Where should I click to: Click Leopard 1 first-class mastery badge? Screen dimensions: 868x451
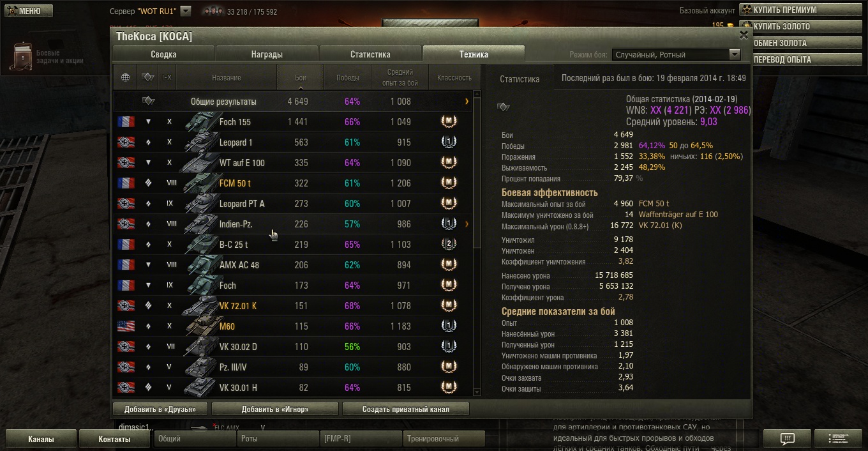pos(449,142)
